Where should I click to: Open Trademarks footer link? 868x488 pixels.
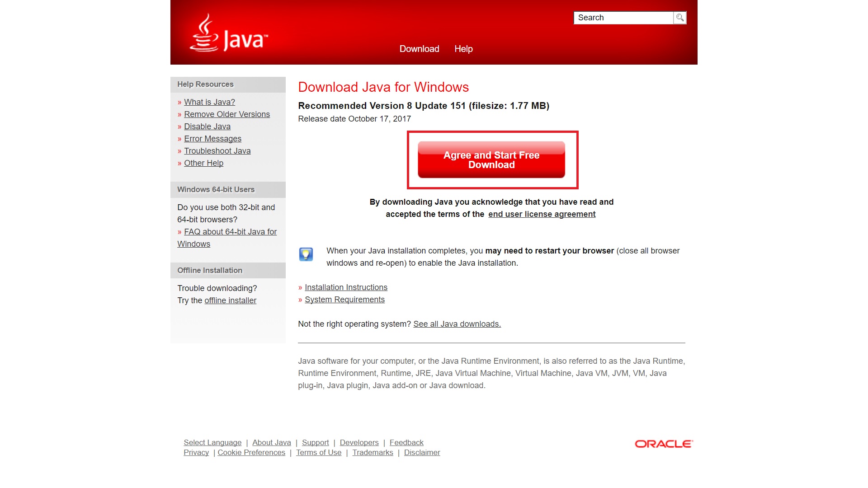(x=373, y=453)
